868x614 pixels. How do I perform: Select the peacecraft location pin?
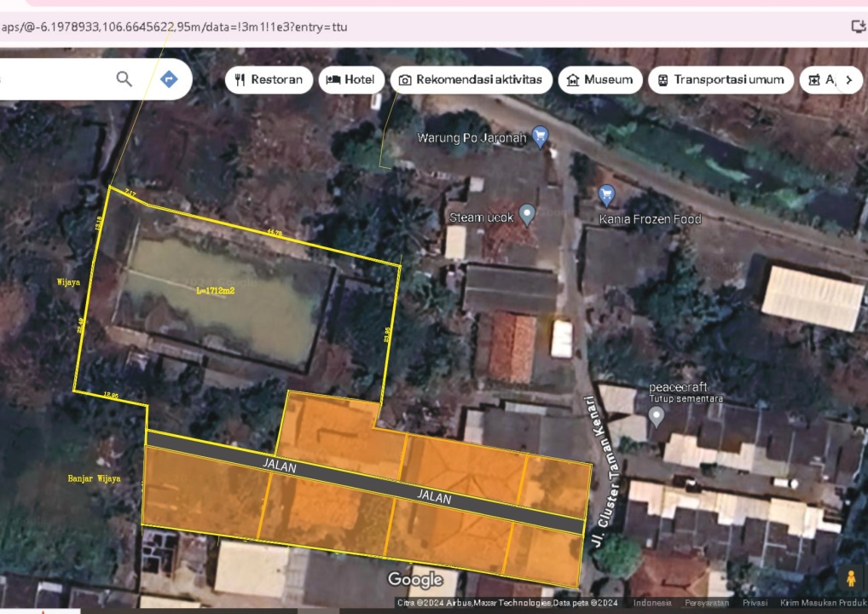(656, 416)
